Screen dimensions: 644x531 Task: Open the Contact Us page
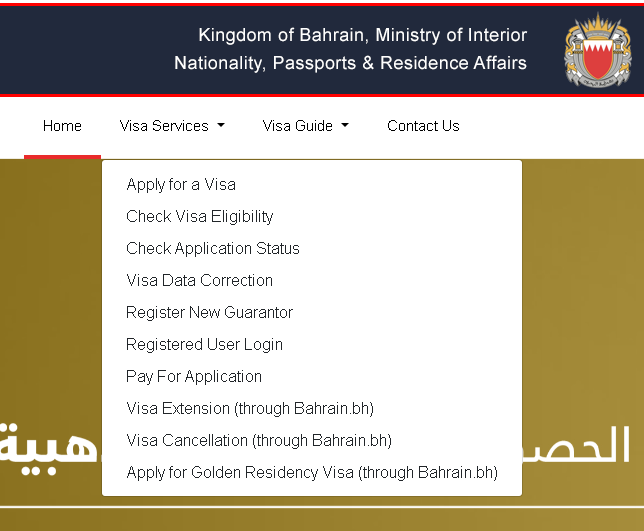click(x=423, y=126)
